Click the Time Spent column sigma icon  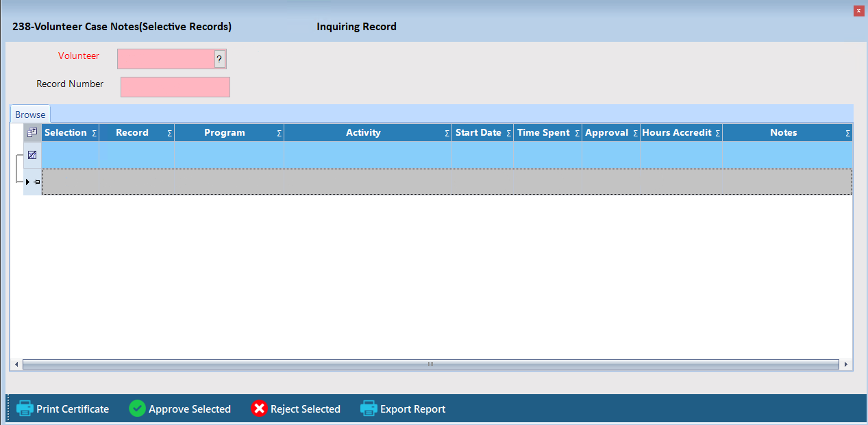[x=577, y=133]
